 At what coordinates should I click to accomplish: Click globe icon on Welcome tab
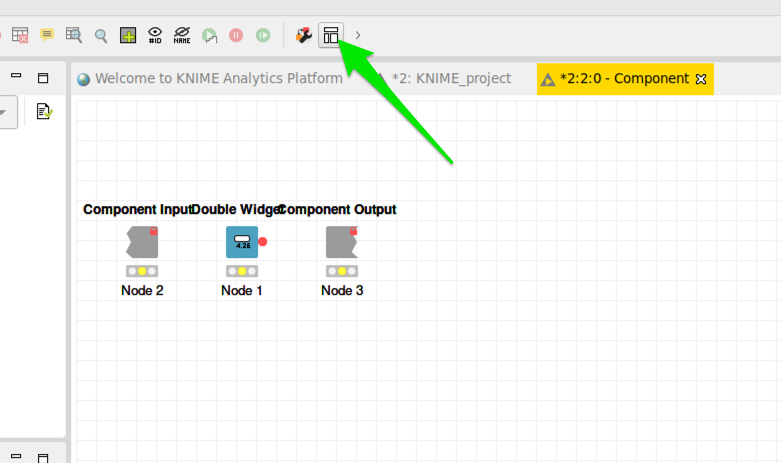(84, 79)
